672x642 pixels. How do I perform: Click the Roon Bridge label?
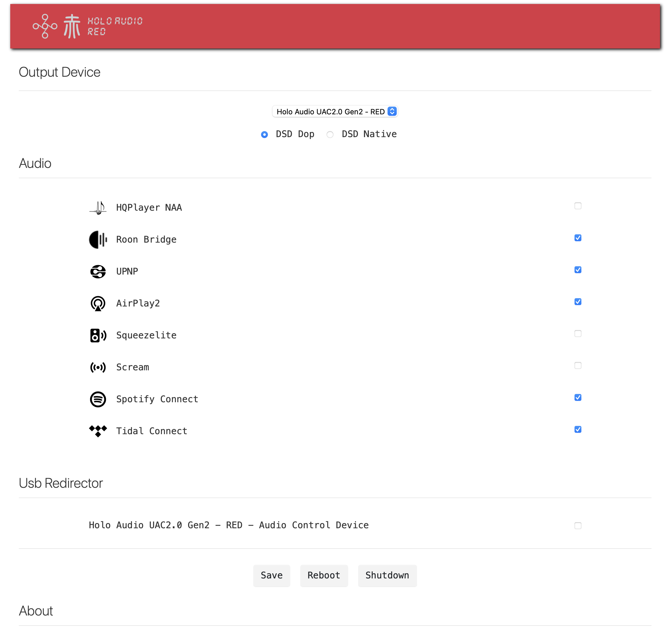pos(146,239)
